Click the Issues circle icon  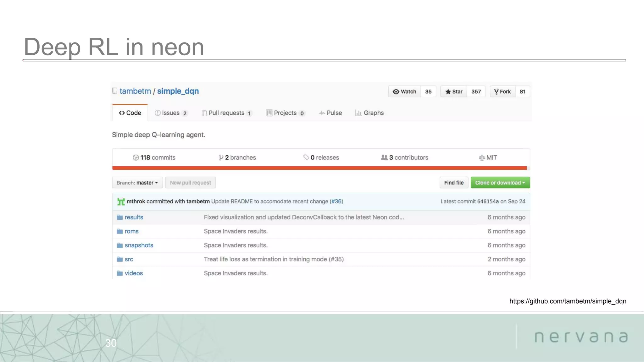(158, 113)
